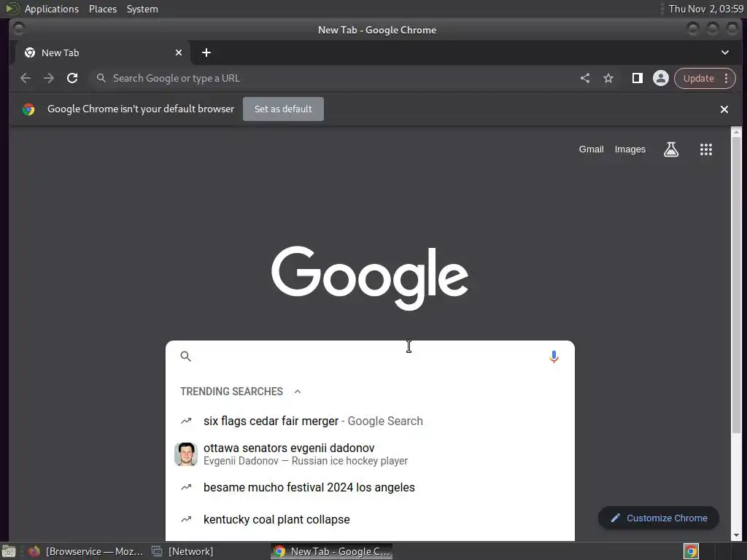The image size is (747, 560).
Task: Share this page via the share icon
Action: pos(585,78)
